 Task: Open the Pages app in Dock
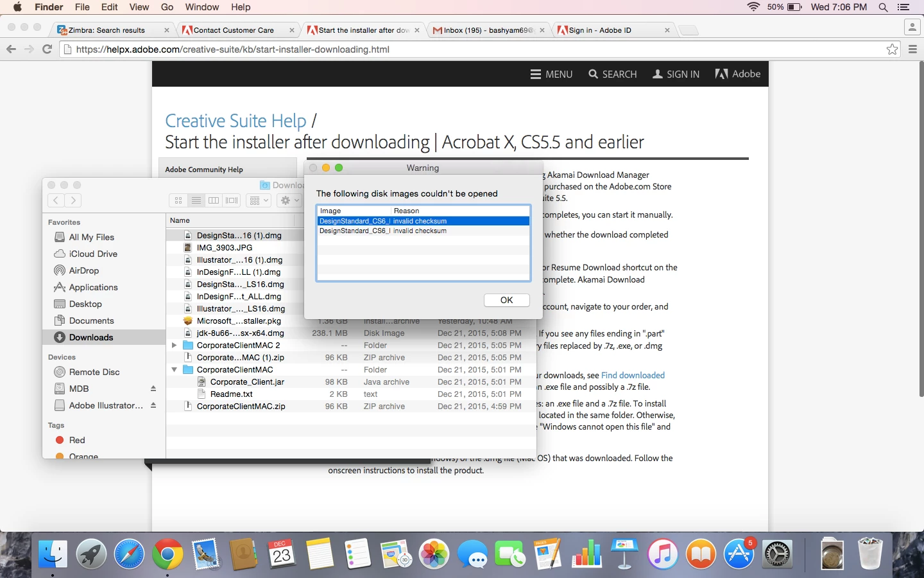tap(548, 554)
